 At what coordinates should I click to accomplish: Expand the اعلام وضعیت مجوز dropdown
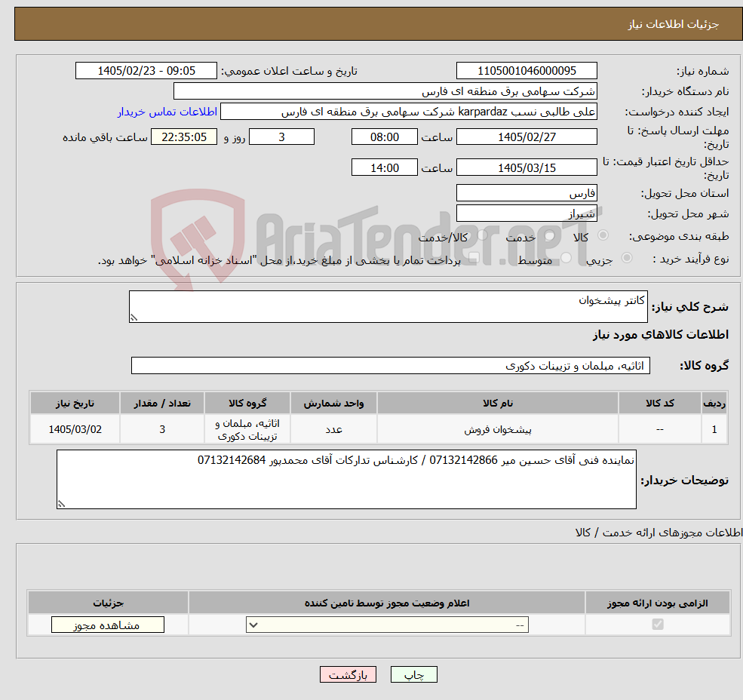387,625
